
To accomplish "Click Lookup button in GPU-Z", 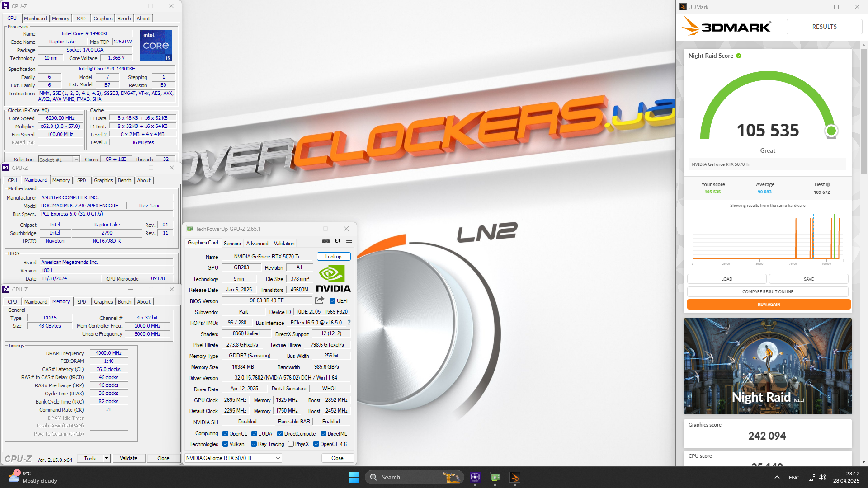I will pos(334,257).
